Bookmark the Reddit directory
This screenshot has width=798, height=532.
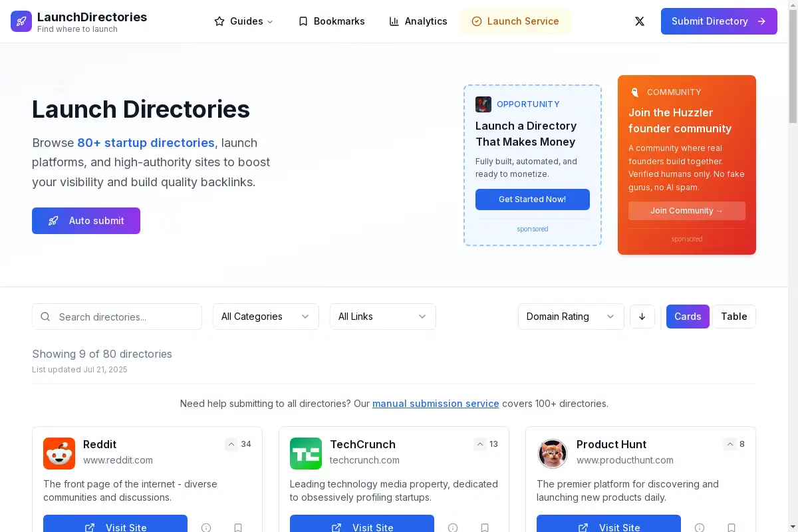pos(238,527)
